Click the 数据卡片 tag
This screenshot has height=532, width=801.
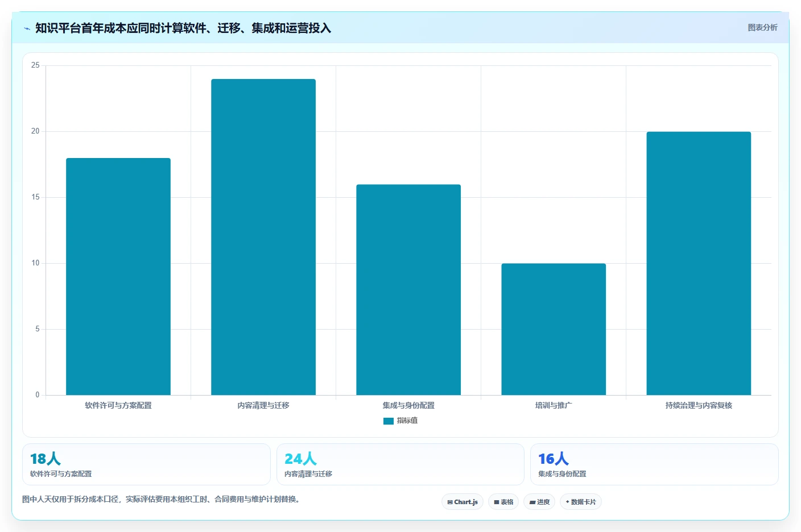(x=581, y=502)
